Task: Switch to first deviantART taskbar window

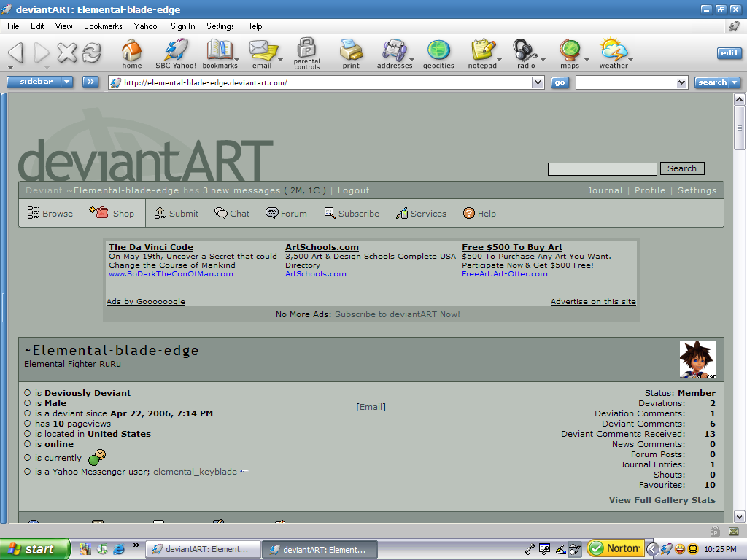Action: 203,549
